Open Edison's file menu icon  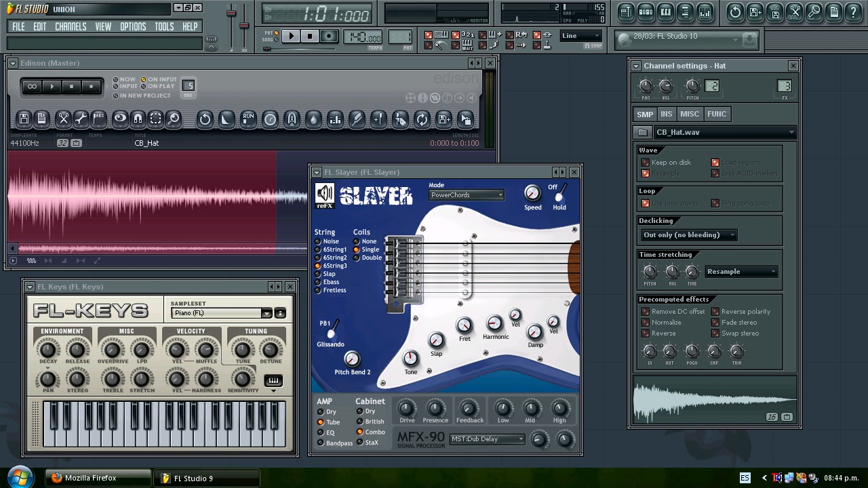pos(24,120)
